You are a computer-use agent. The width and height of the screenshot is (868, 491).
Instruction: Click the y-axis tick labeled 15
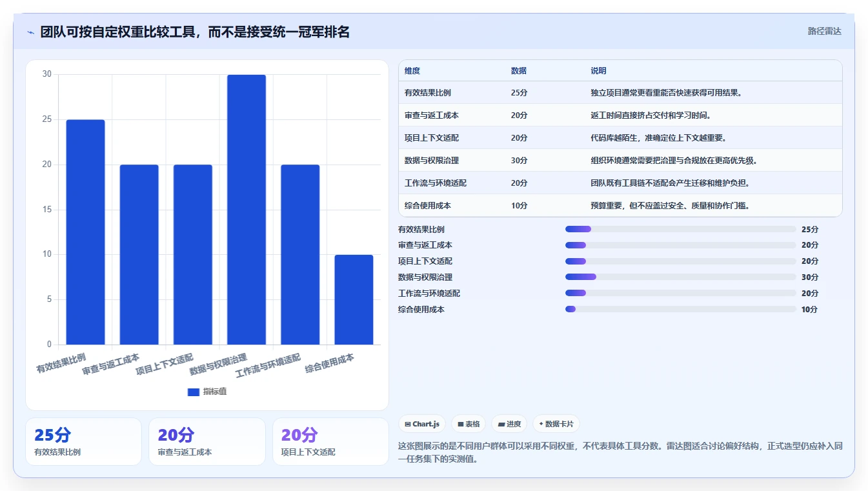coord(47,210)
